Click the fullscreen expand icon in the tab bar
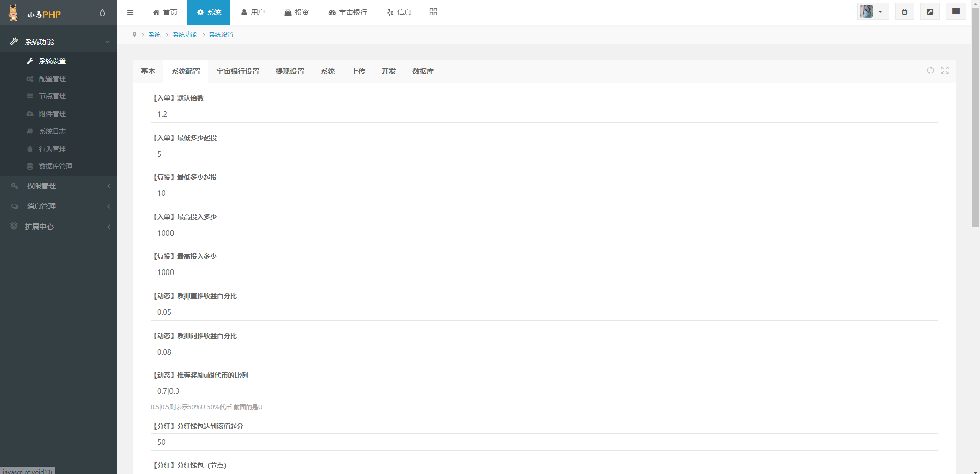Screen dimensions: 980x474 click(x=945, y=70)
